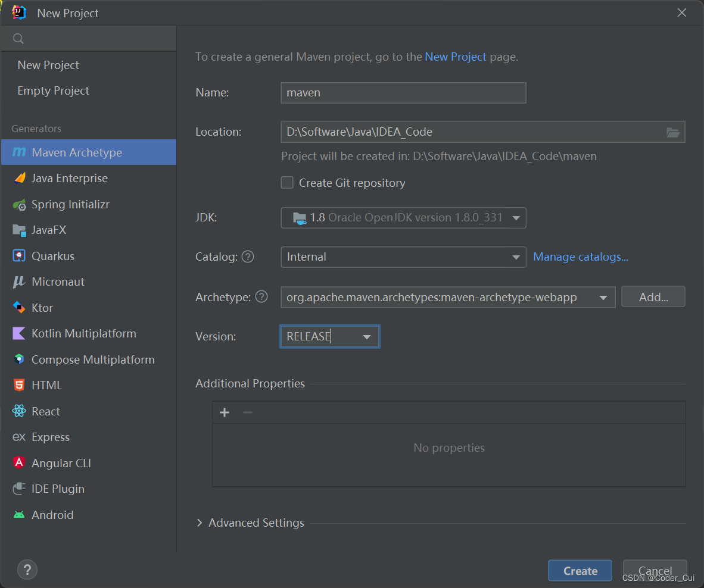
Task: Click the HTML5 shield icon
Action: point(19,385)
